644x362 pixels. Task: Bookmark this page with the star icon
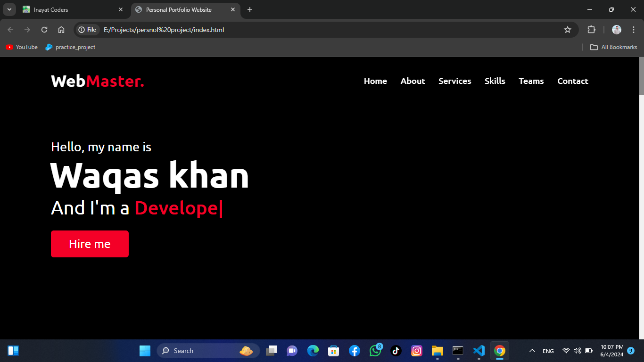[568, 30]
